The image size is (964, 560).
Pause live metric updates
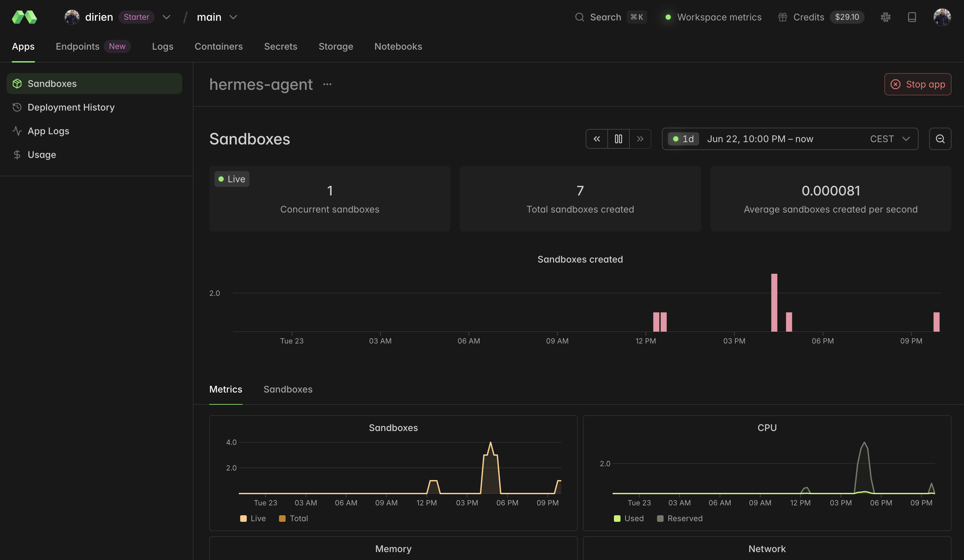[619, 139]
